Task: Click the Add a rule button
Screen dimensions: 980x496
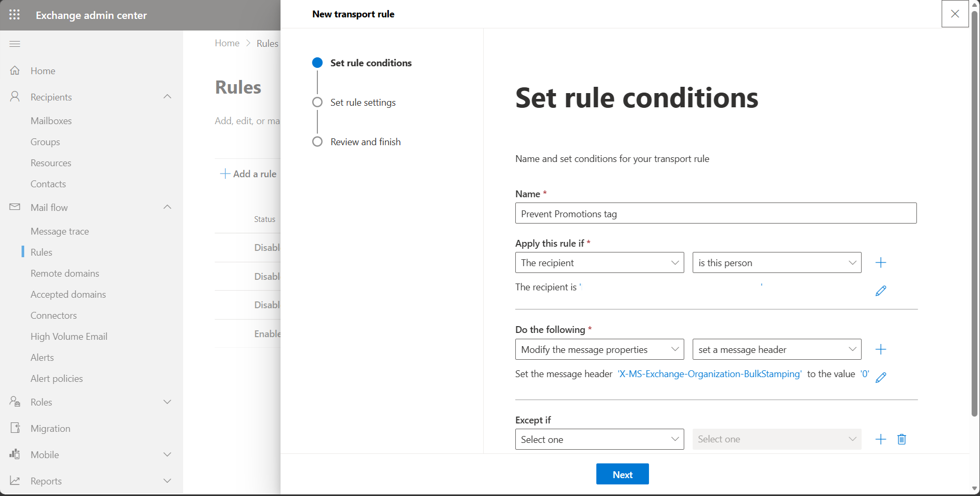Action: 248,174
